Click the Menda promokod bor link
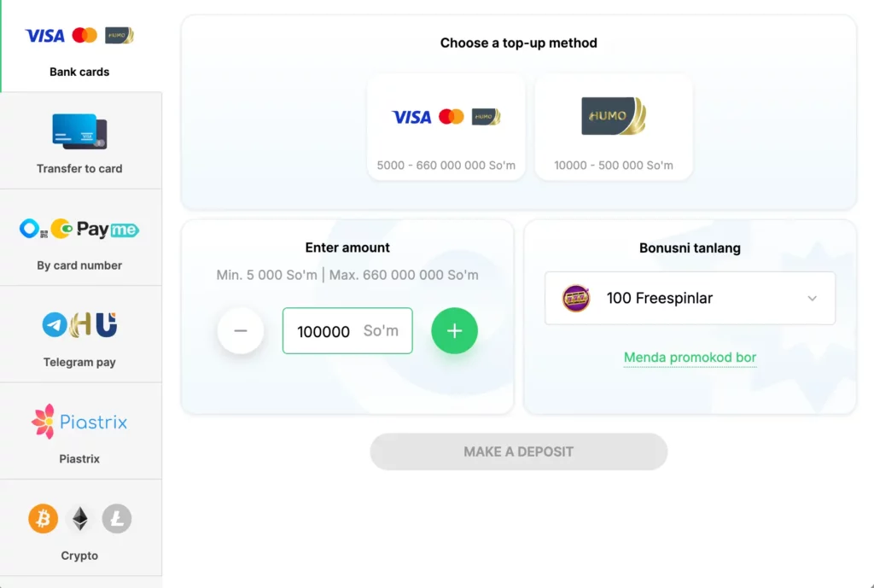 [690, 358]
